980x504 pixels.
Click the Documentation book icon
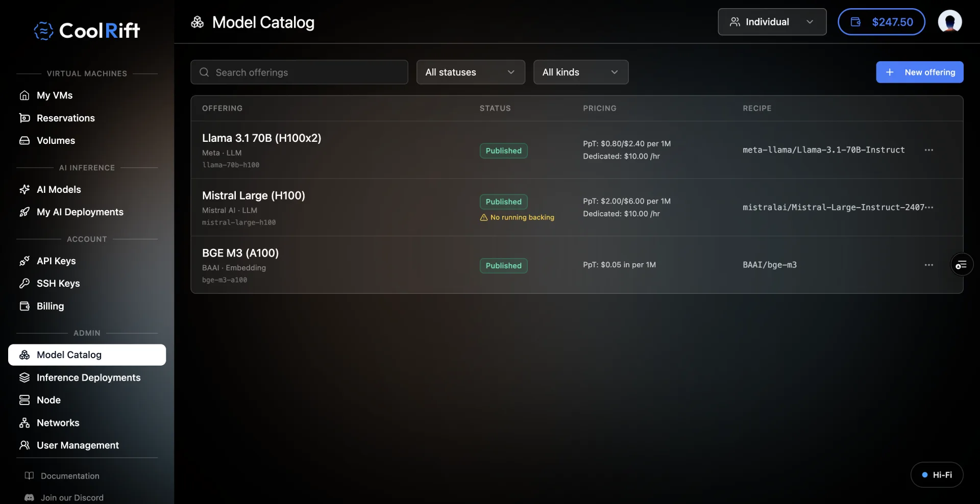coord(29,475)
